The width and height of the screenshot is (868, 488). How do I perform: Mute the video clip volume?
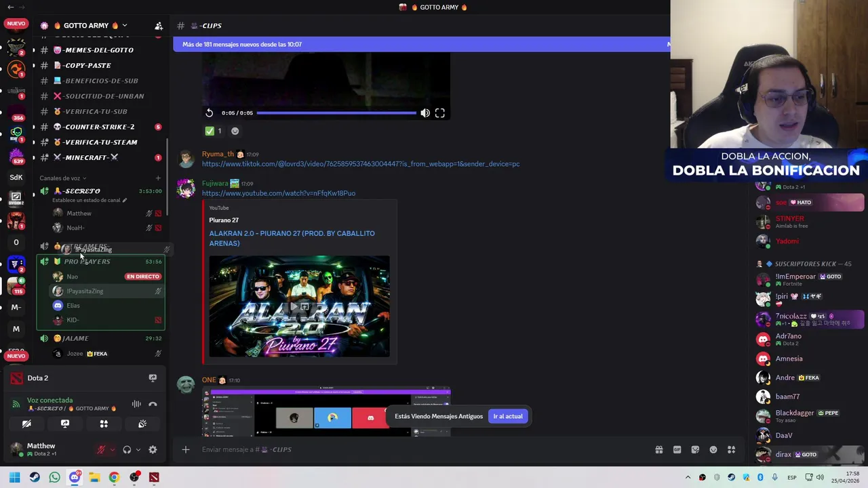pos(425,113)
